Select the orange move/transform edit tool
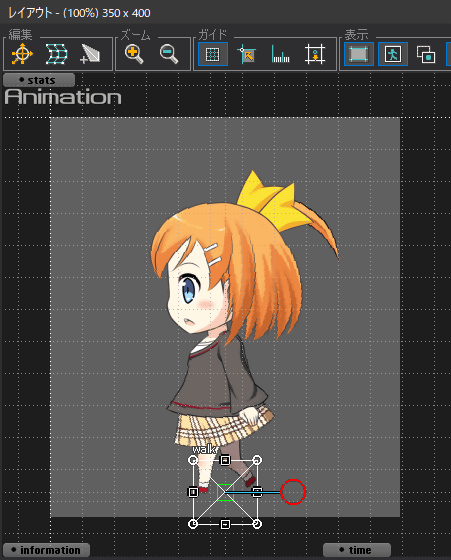The image size is (451, 560). pyautogui.click(x=22, y=54)
